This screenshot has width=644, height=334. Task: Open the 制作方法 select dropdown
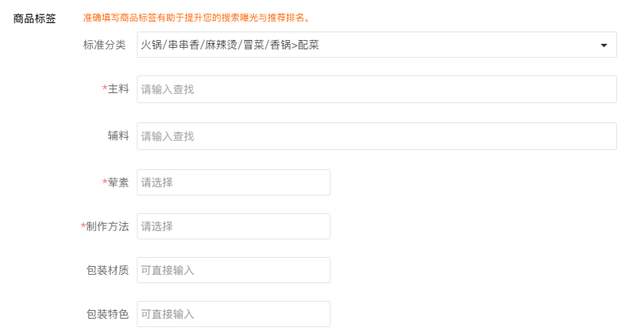coord(234,226)
